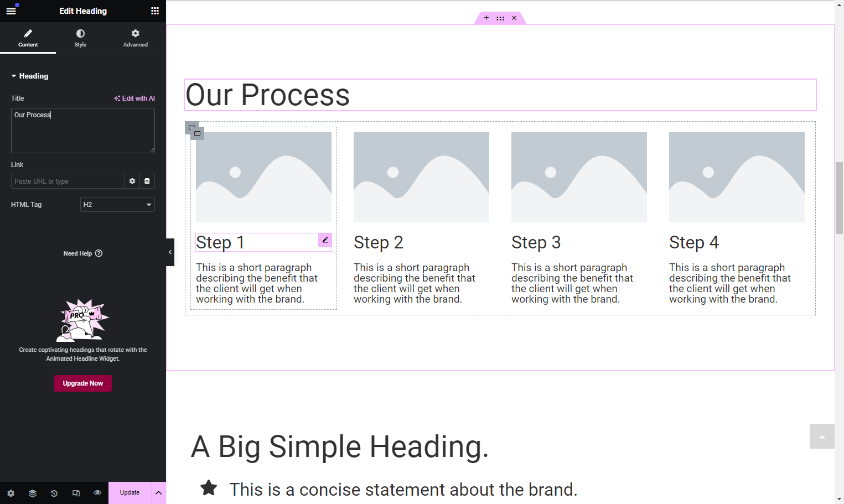Open the widgets grid panel
This screenshot has width=844, height=504.
(x=155, y=11)
